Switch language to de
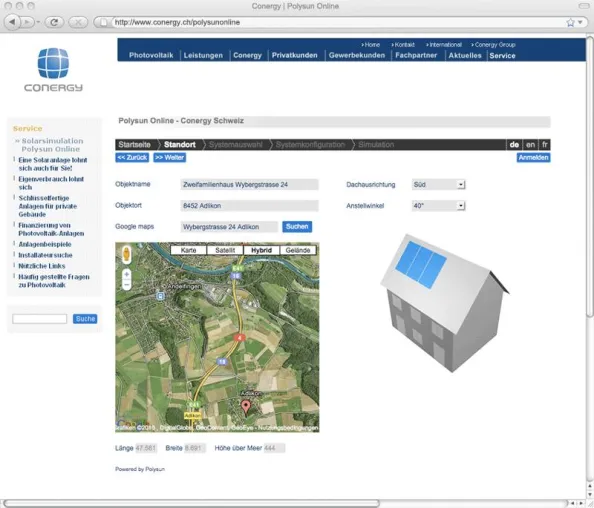 pos(514,145)
